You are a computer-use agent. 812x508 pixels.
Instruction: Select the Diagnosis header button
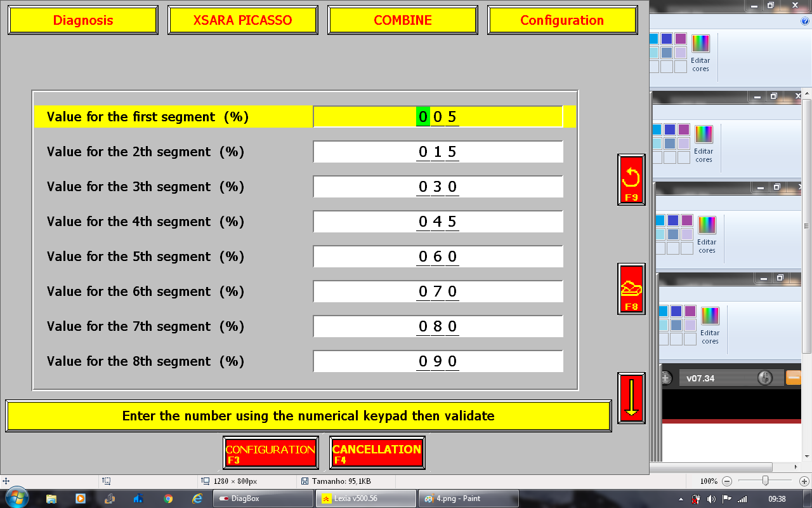[83, 20]
